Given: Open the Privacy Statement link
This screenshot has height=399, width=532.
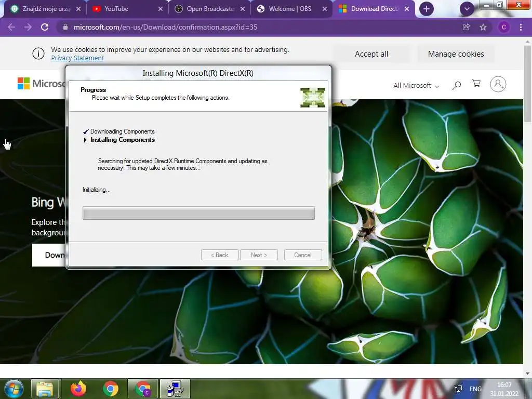Looking at the screenshot, I should click(77, 58).
